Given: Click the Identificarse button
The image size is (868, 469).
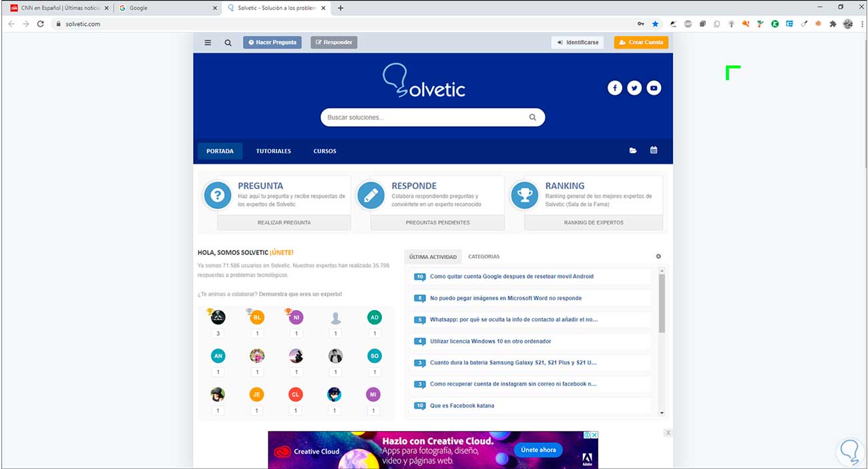Looking at the screenshot, I should click(x=577, y=41).
